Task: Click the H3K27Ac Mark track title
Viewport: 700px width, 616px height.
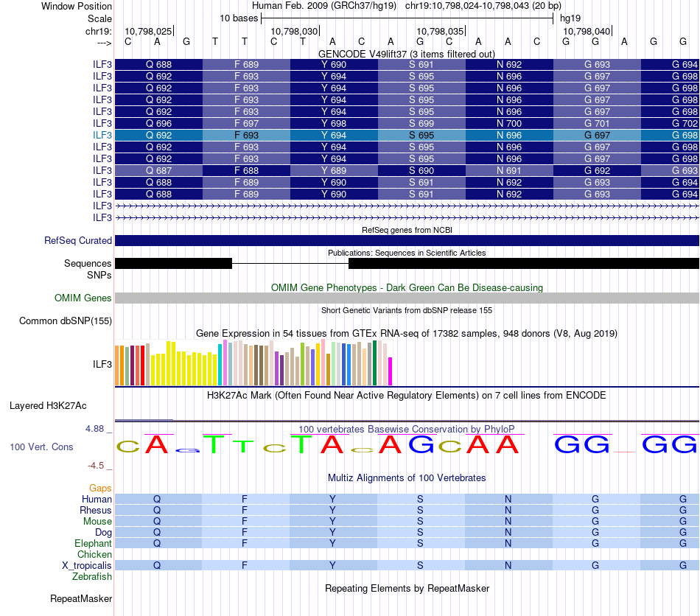Action: pos(407,396)
